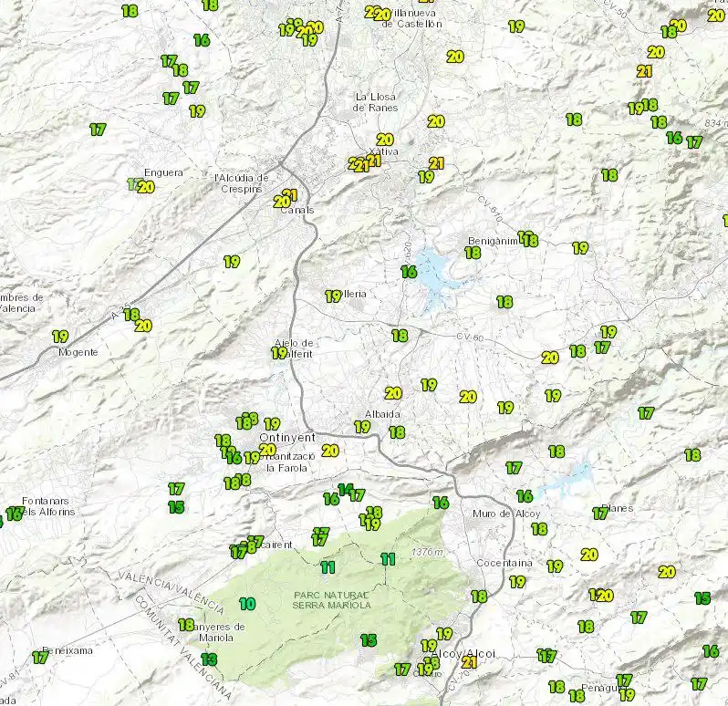The width and height of the screenshot is (728, 706).
Task: Select the Enguera place name
Action: tap(163, 172)
